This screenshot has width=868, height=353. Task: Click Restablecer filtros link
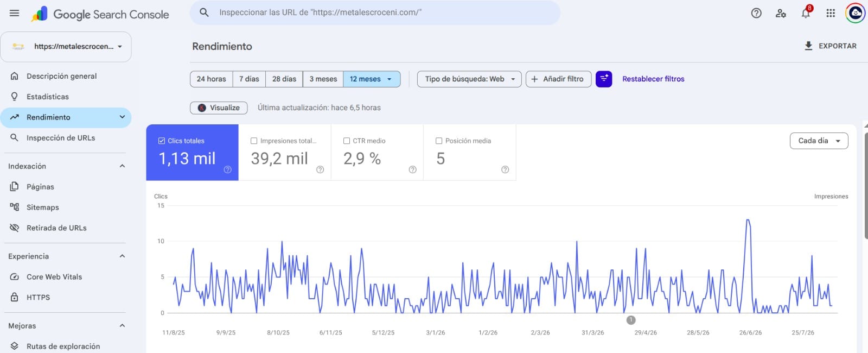[x=653, y=79]
